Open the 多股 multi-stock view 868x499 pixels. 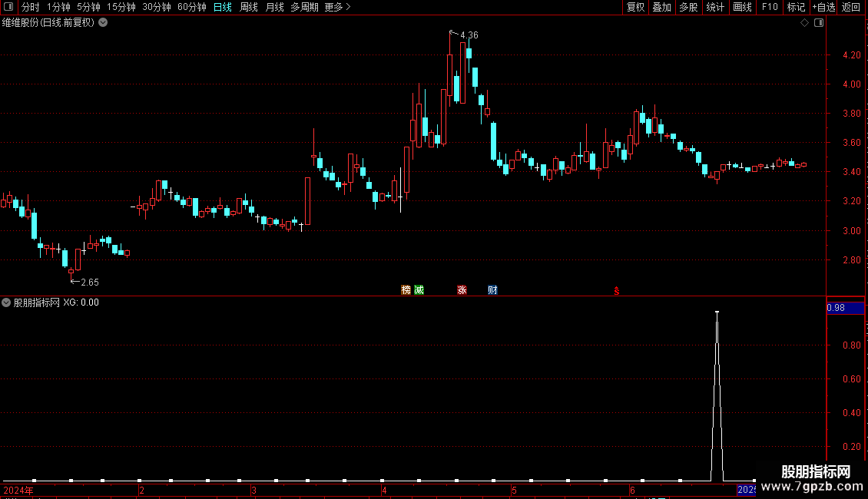click(x=688, y=7)
